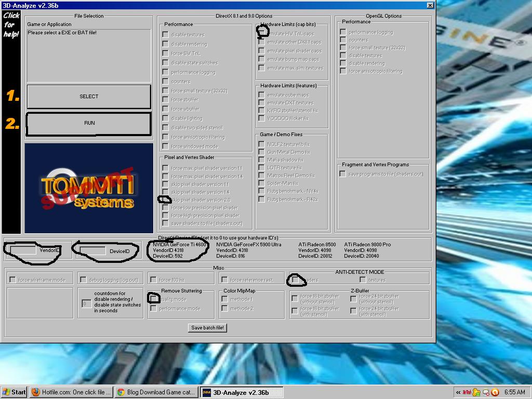Open the Start menu
Viewport: 532px width, 399px height.
(14, 392)
